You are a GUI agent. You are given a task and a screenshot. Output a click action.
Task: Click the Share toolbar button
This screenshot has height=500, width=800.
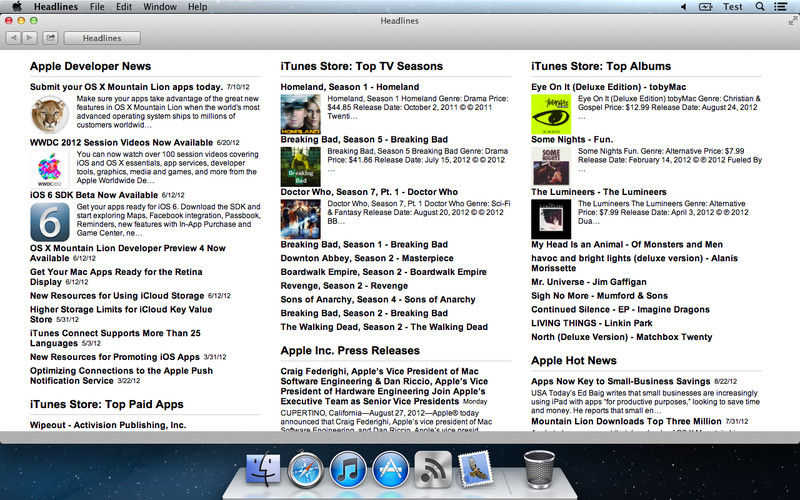click(51, 38)
